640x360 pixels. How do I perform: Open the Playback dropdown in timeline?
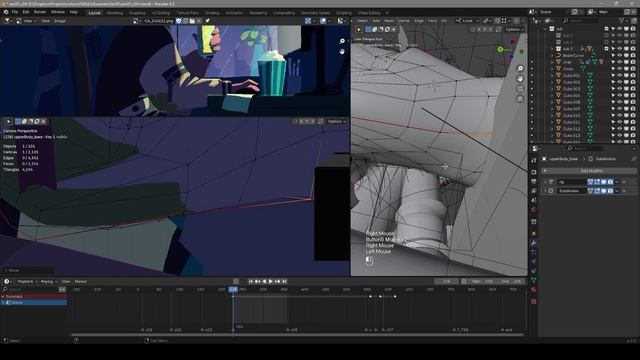(27, 282)
